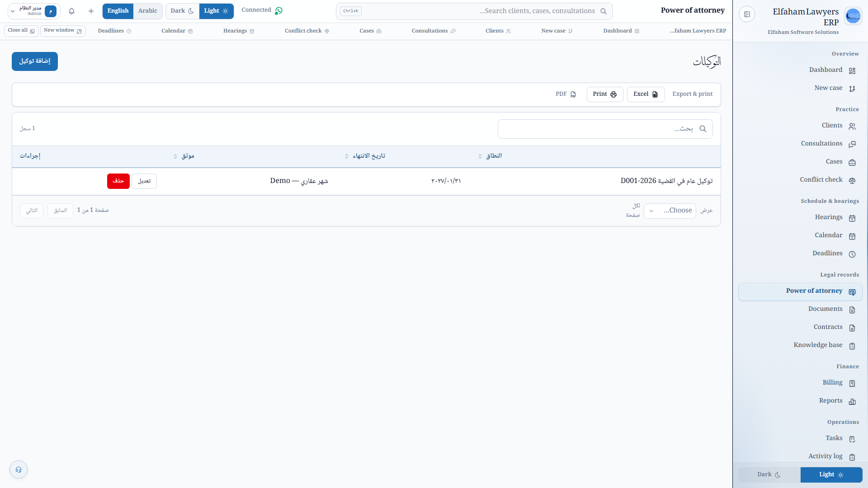Click تعديل edit button in row
The height and width of the screenshot is (488, 868).
[144, 181]
